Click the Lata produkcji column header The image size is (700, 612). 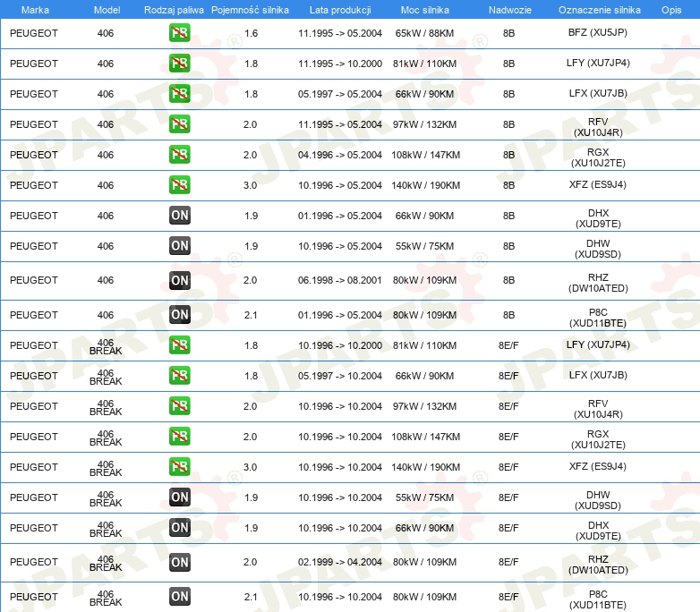coord(340,10)
